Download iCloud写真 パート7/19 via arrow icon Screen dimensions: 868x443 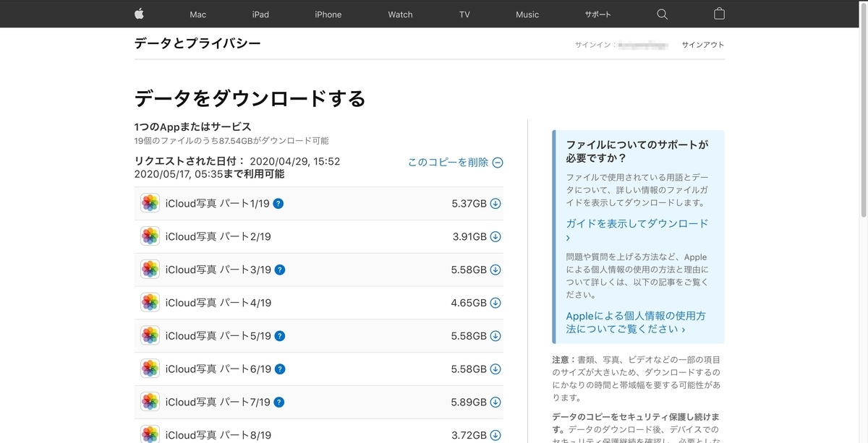point(495,403)
